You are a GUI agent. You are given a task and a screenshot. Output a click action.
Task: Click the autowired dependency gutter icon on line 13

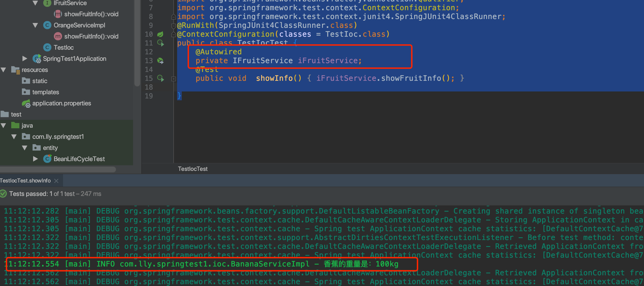tap(160, 61)
